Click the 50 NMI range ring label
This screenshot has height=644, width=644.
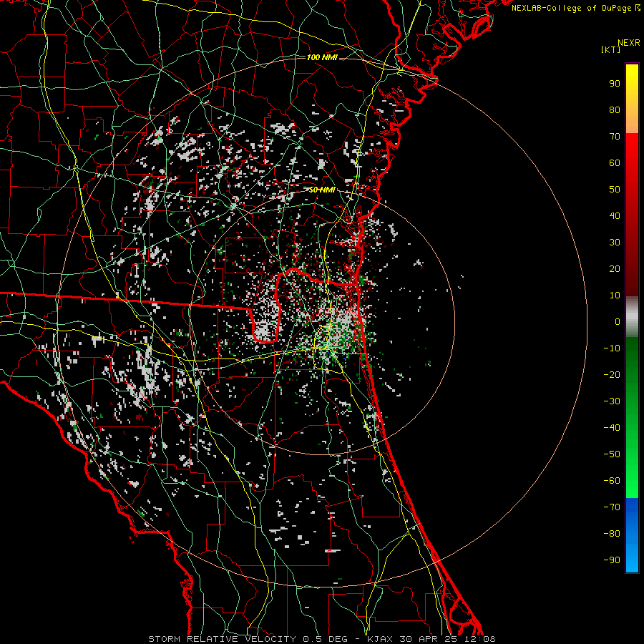pos(322,190)
